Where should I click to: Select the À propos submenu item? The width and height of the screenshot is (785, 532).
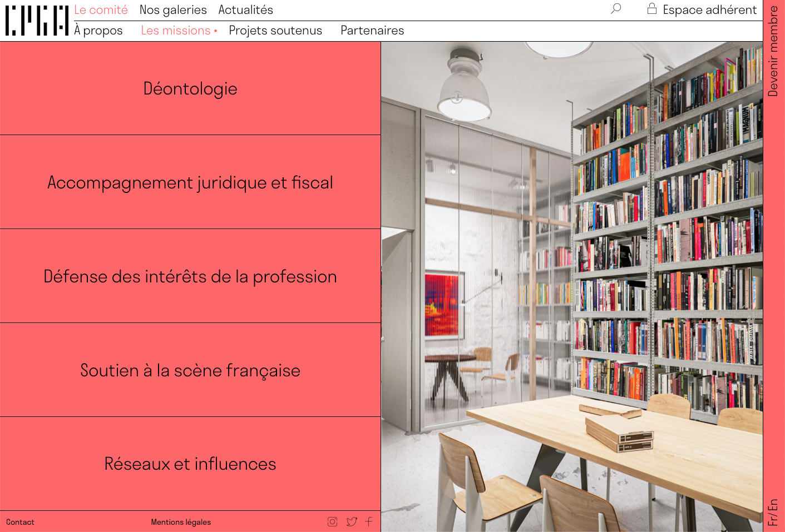pyautogui.click(x=98, y=31)
